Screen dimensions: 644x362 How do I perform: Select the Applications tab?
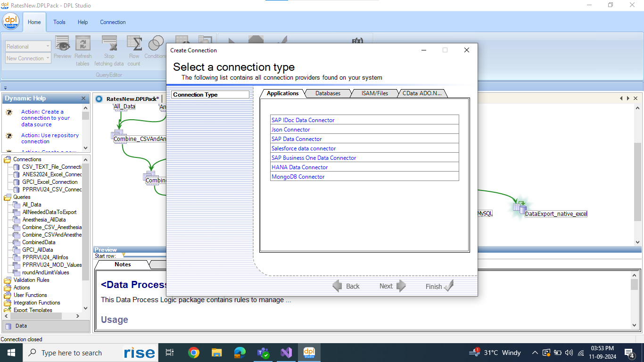coord(282,93)
